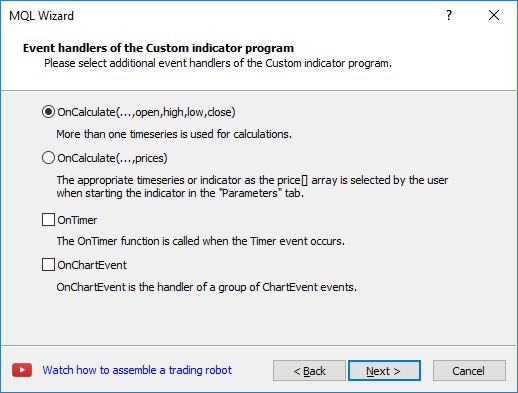Select the OnCalculate(...,prices) radio button
Image resolution: width=518 pixels, height=393 pixels.
[x=48, y=158]
